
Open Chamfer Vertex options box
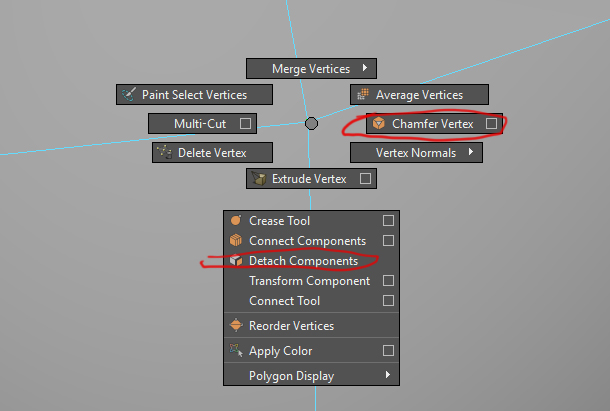pos(491,124)
